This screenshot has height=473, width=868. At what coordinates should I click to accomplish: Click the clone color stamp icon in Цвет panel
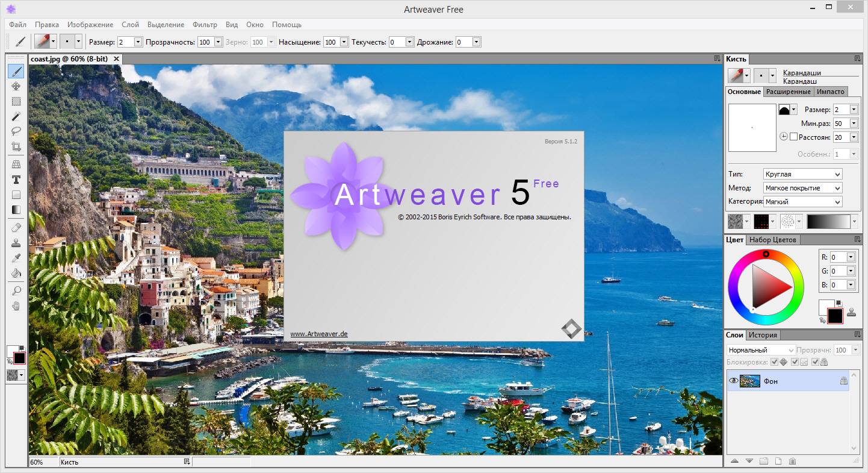pos(851,312)
